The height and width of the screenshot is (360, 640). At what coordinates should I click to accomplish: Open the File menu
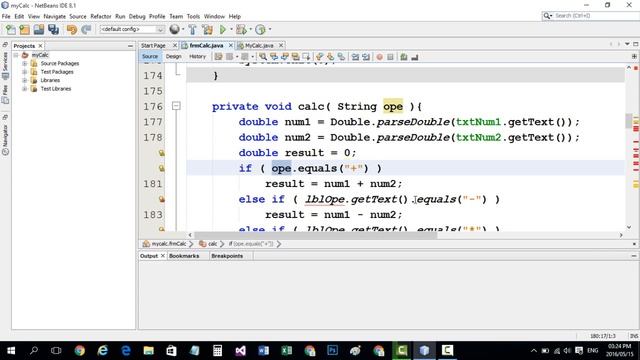click(6, 16)
